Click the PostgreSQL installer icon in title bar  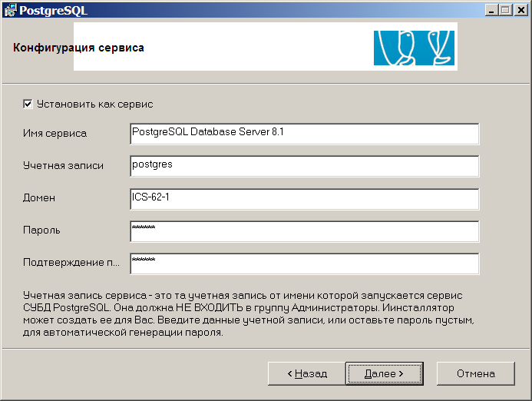coord(10,10)
